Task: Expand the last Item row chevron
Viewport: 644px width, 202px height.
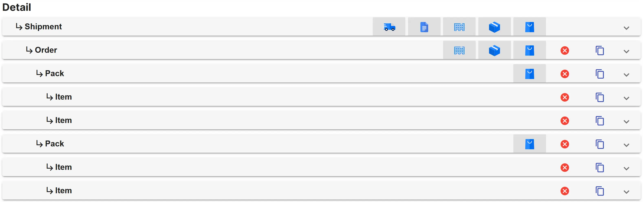Action: coord(626,192)
